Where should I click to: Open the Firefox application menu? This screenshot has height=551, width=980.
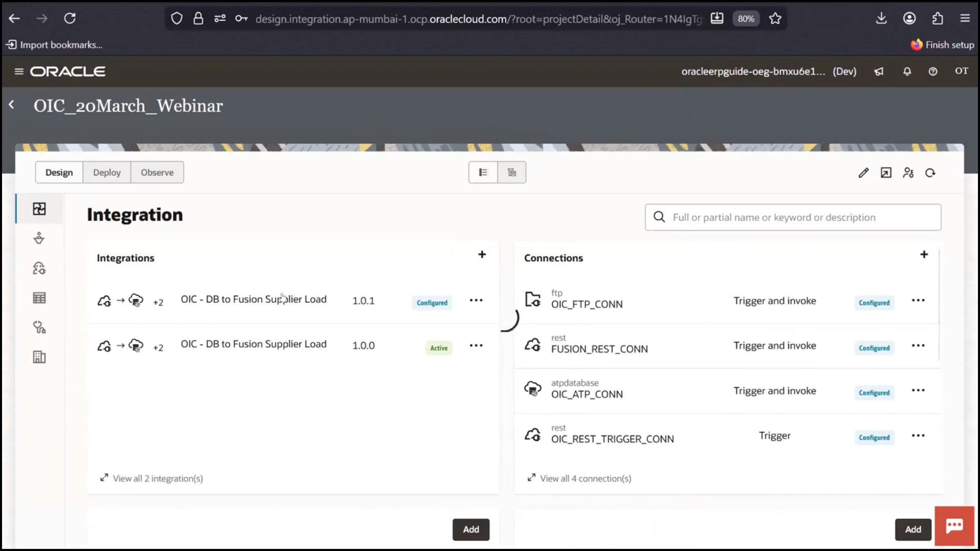coord(965,19)
